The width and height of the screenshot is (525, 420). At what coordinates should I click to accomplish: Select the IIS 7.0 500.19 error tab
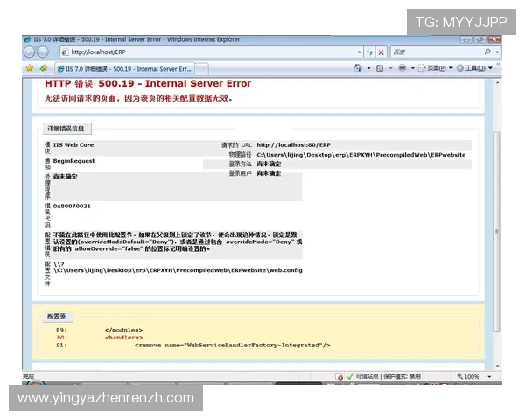pyautogui.click(x=124, y=69)
